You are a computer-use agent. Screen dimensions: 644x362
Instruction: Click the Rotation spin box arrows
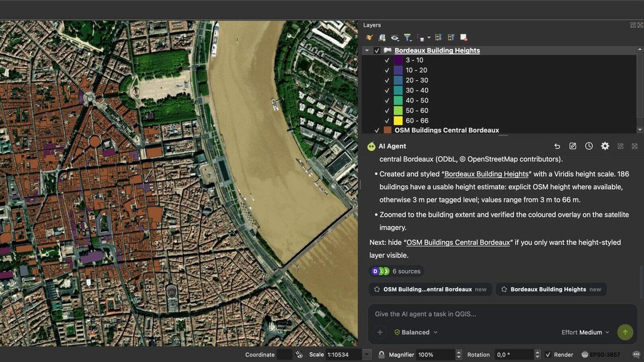click(x=537, y=354)
